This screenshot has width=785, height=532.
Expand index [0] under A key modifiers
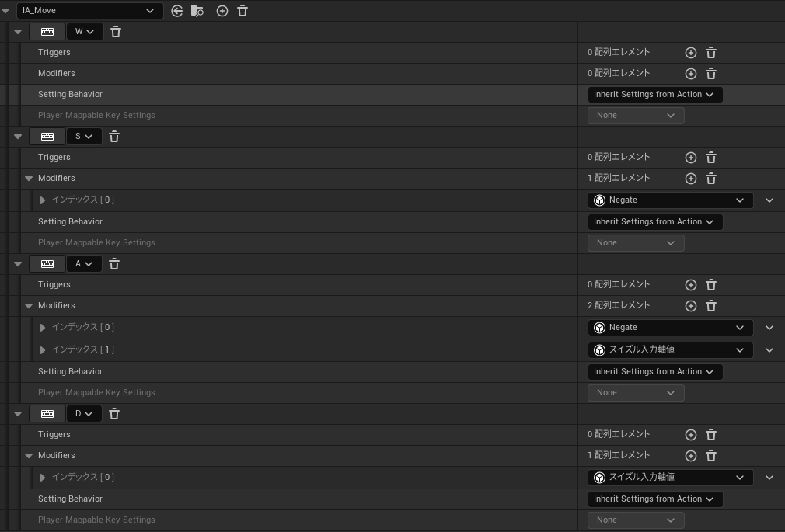point(43,327)
